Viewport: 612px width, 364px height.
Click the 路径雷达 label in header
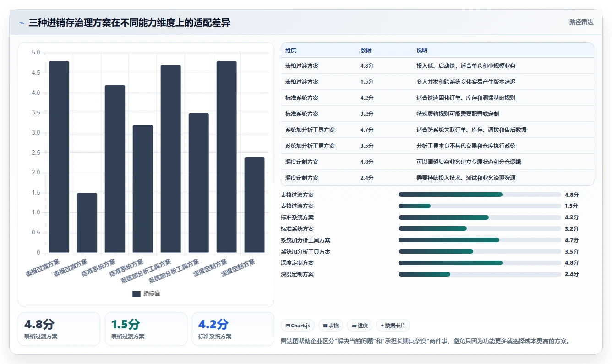pyautogui.click(x=581, y=22)
